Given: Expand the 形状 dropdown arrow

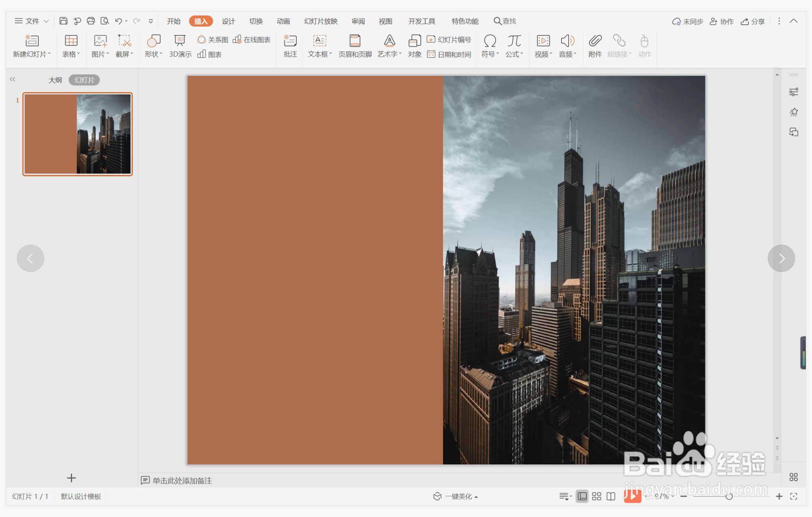Looking at the screenshot, I should [161, 54].
